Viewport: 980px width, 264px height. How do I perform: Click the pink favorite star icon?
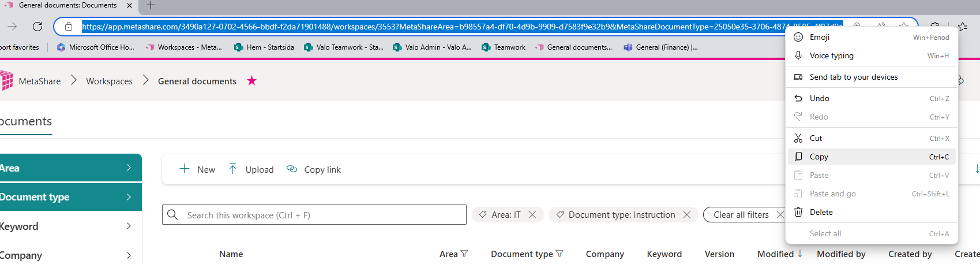251,81
